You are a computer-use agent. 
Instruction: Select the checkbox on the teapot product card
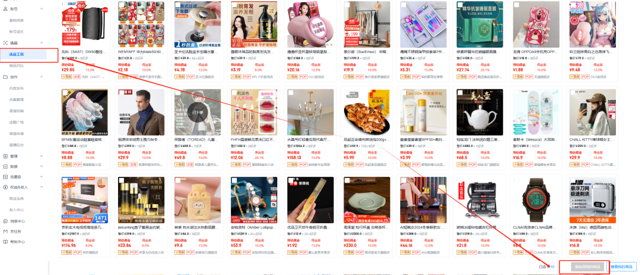click(x=460, y=93)
